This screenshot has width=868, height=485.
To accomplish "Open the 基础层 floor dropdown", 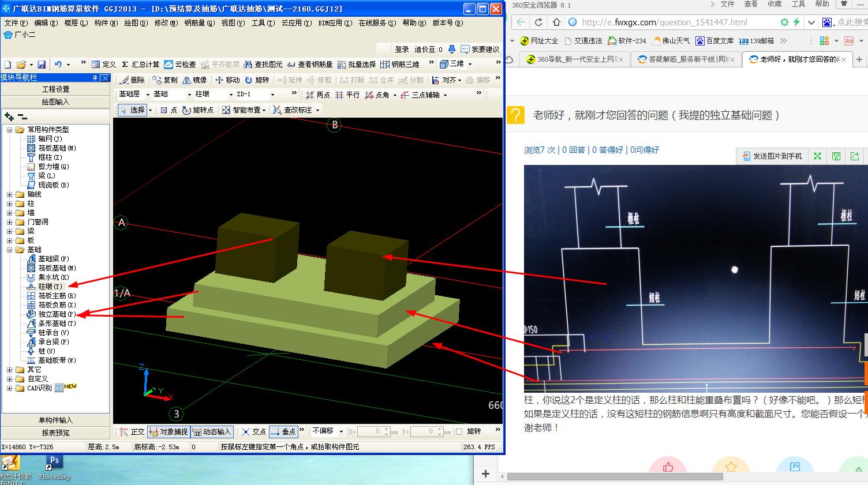I will tap(147, 95).
